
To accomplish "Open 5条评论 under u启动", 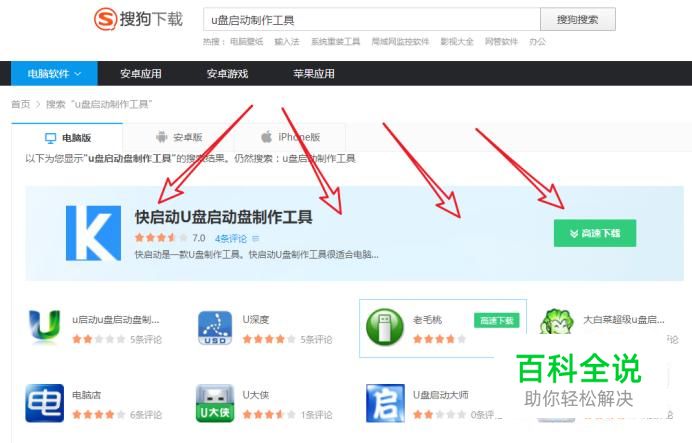I will tap(146, 340).
